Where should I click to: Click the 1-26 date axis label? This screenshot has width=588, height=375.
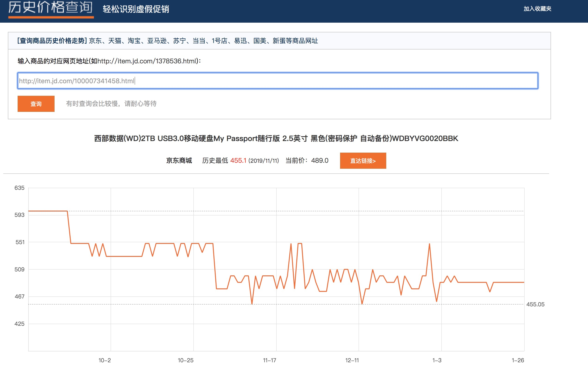[x=518, y=360]
